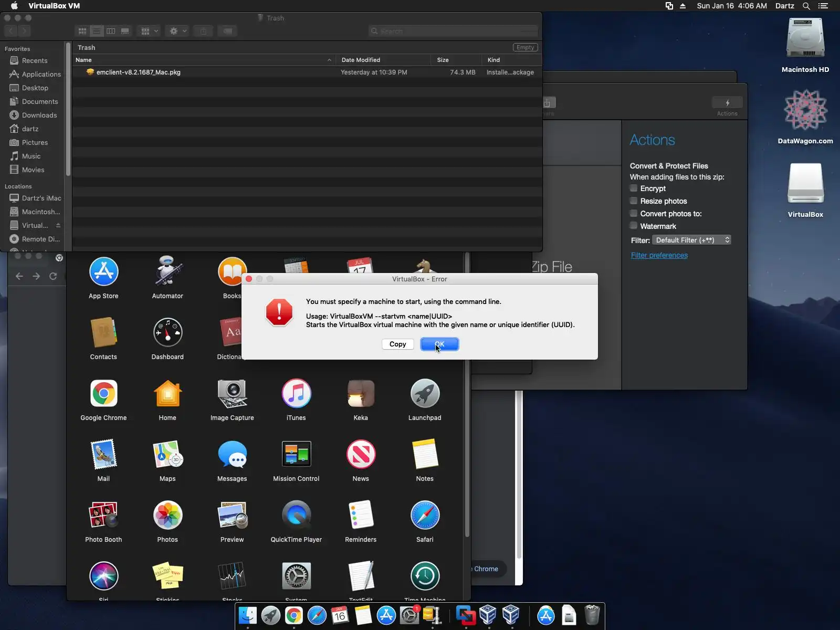The width and height of the screenshot is (840, 630).
Task: Open the Finder group-by dropdown
Action: coord(149,31)
